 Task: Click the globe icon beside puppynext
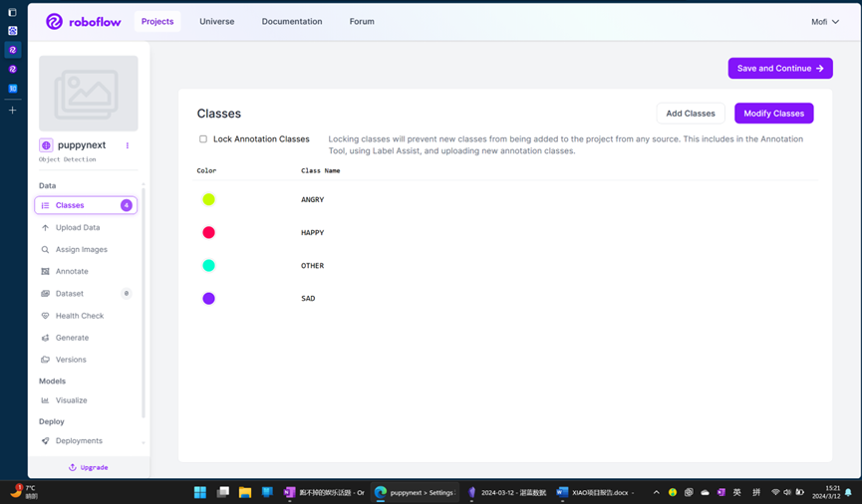46,145
